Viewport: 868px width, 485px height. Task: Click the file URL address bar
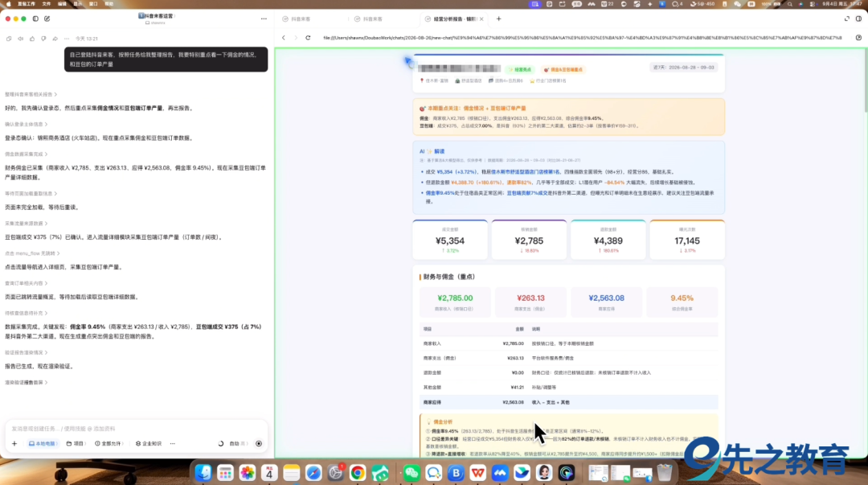click(x=583, y=38)
